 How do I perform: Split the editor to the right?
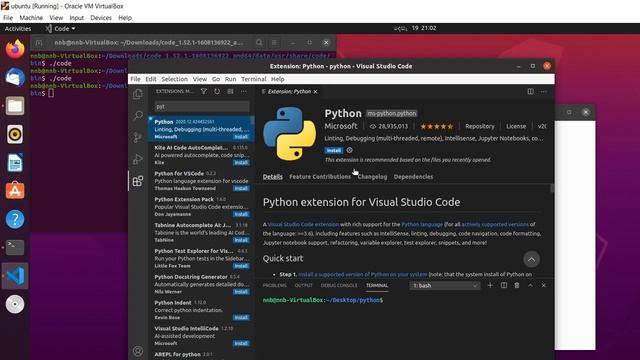(x=530, y=91)
